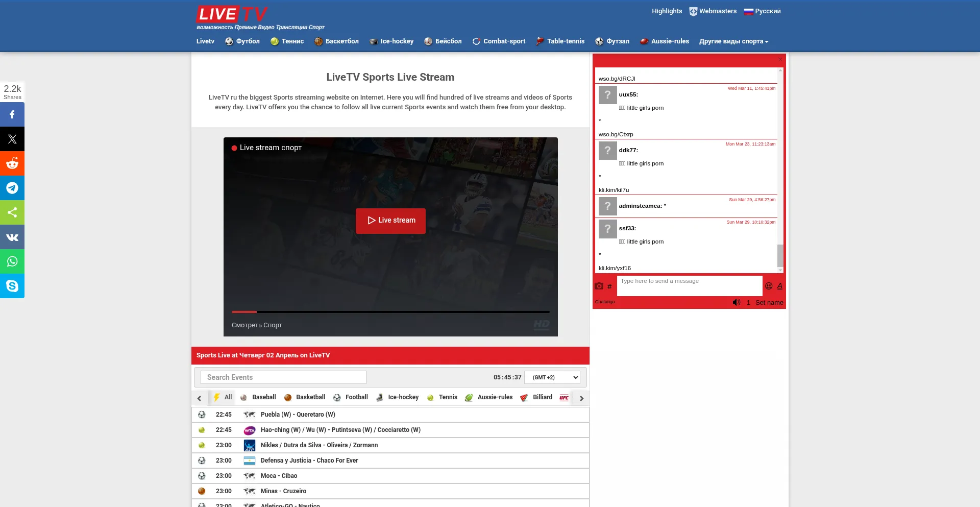
Task: Click the hashtag icon in chat
Action: tap(609, 286)
